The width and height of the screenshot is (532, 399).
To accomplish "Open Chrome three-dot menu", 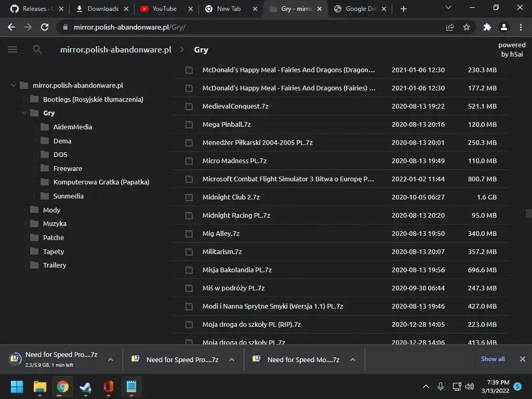I will click(521, 27).
